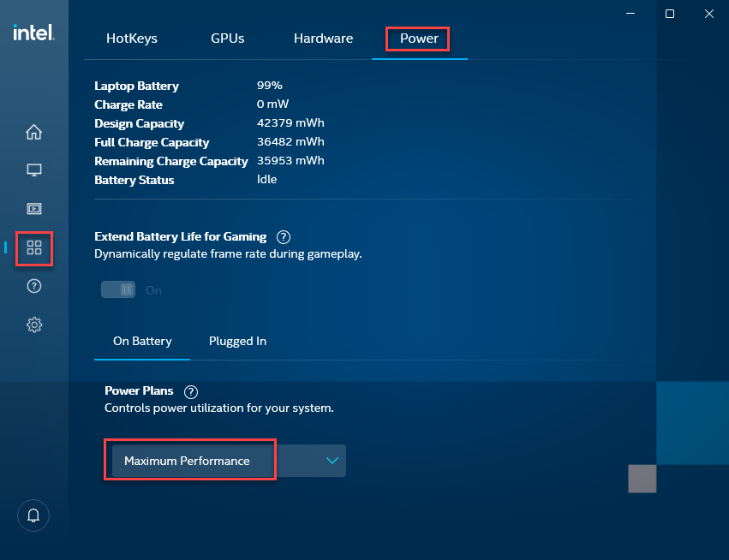Open the Video settings sidebar icon
The height and width of the screenshot is (560, 729).
(x=34, y=209)
